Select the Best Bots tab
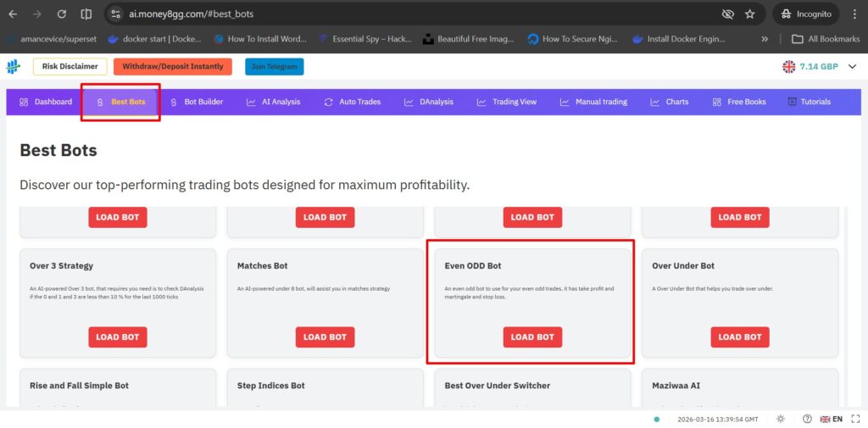Screen dimensions: 868x428 [x=120, y=102]
